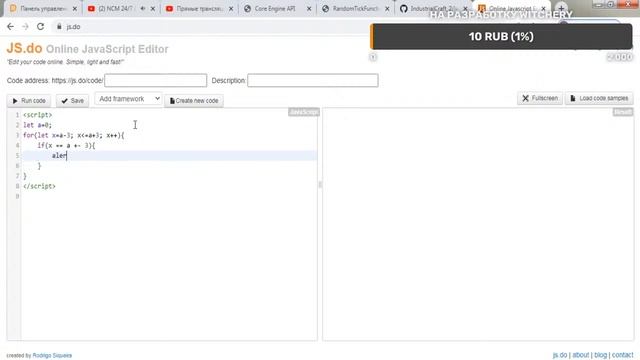Click the padlock icon in address bar
Image resolution: width=640 pixels, height=360 pixels.
[x=59, y=27]
